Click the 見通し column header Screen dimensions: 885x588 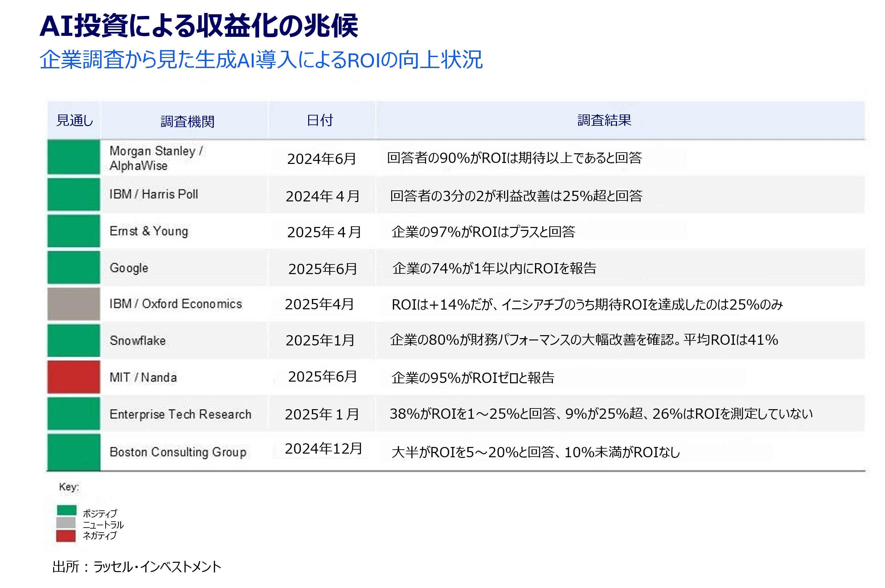pos(74,120)
